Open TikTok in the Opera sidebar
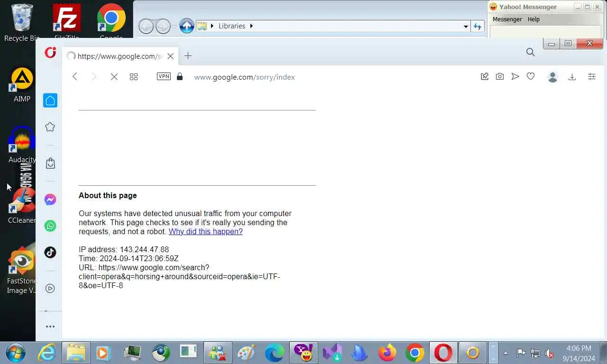This screenshot has height=364, width=607. 50,252
